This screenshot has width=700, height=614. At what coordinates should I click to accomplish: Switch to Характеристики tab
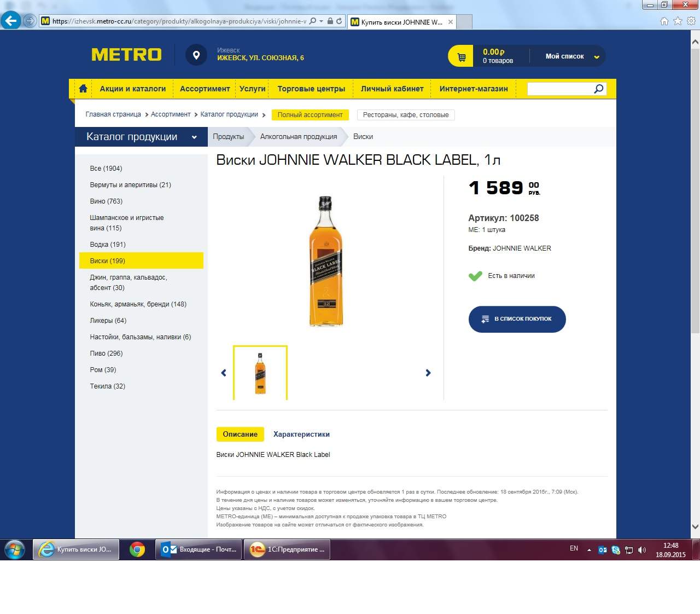coord(301,434)
